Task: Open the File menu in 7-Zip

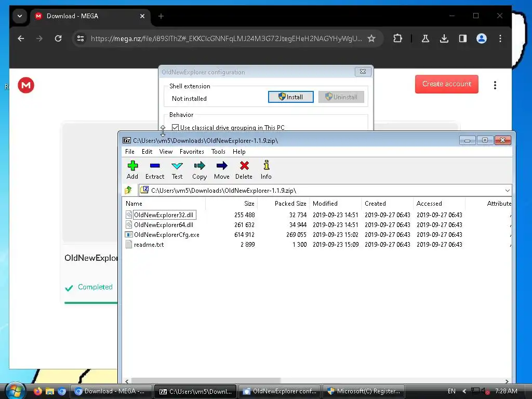Action: click(129, 152)
